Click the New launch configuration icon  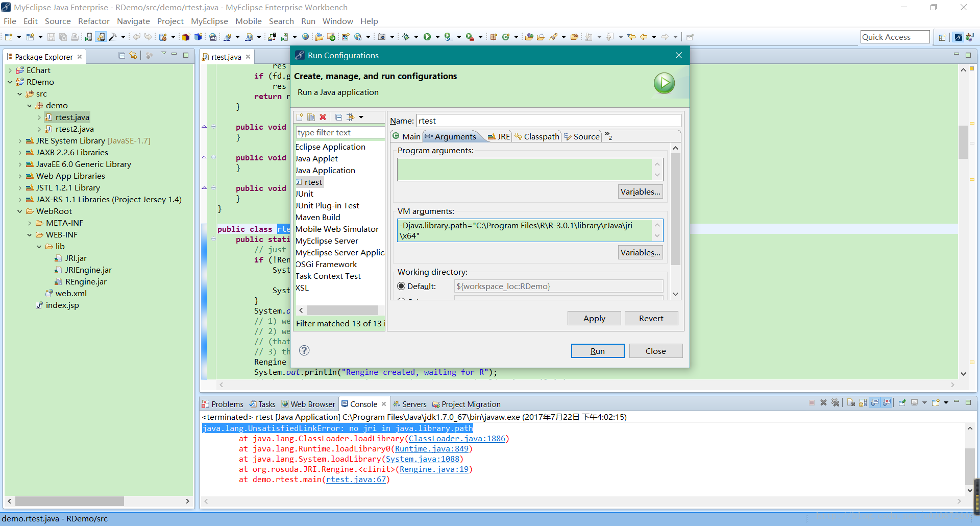(300, 117)
